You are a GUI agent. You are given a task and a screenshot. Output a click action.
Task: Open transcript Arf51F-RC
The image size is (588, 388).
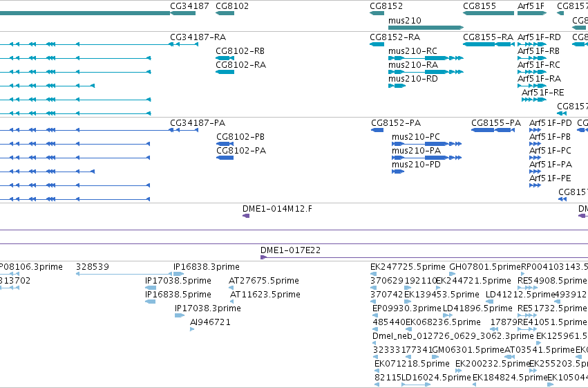(x=538, y=65)
